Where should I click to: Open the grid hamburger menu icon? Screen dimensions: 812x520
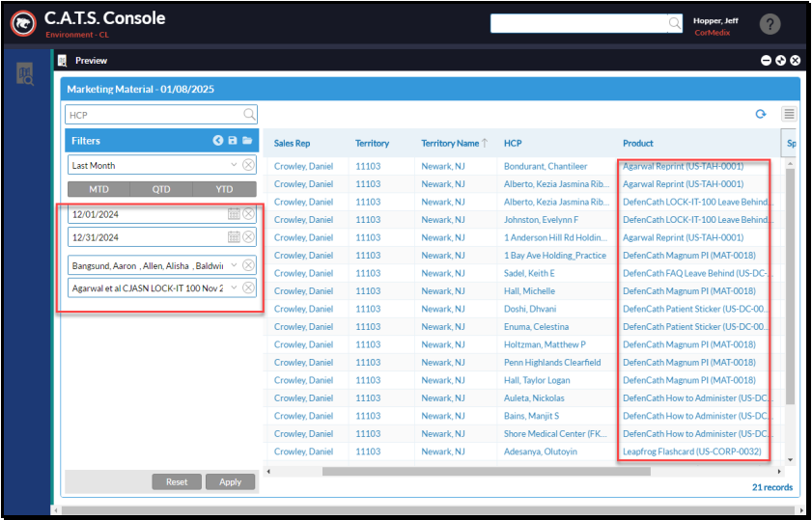tap(789, 114)
